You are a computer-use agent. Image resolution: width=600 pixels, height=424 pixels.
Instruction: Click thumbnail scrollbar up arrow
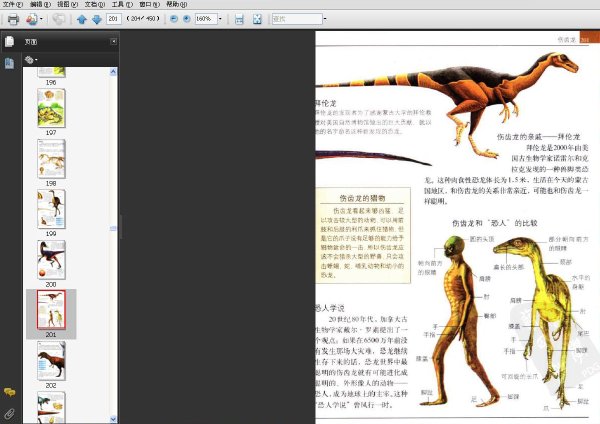[113, 72]
